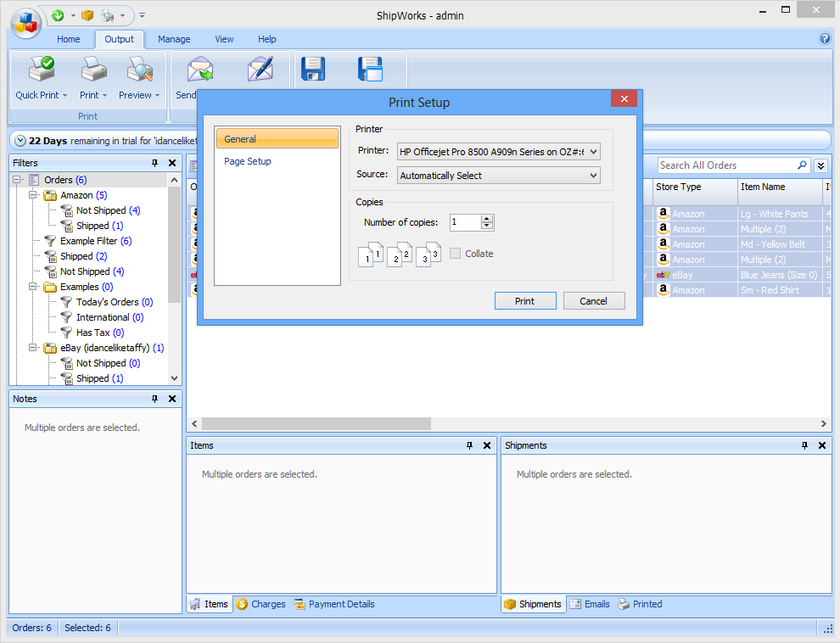Collapse the Examples folder node

[33, 287]
